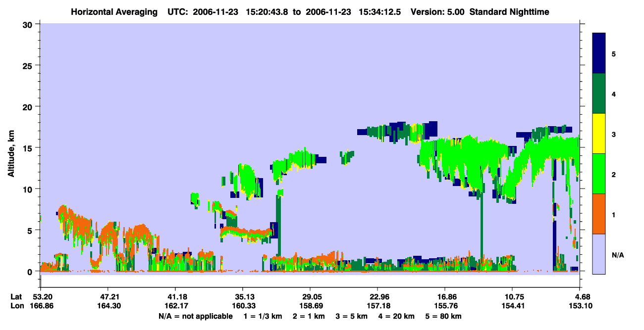Click the longitude value 154.41

[x=513, y=306]
